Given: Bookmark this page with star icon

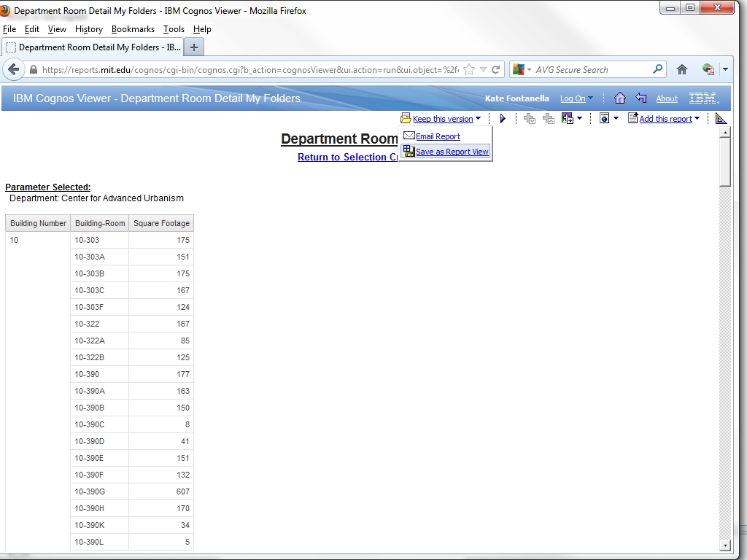Looking at the screenshot, I should point(469,70).
